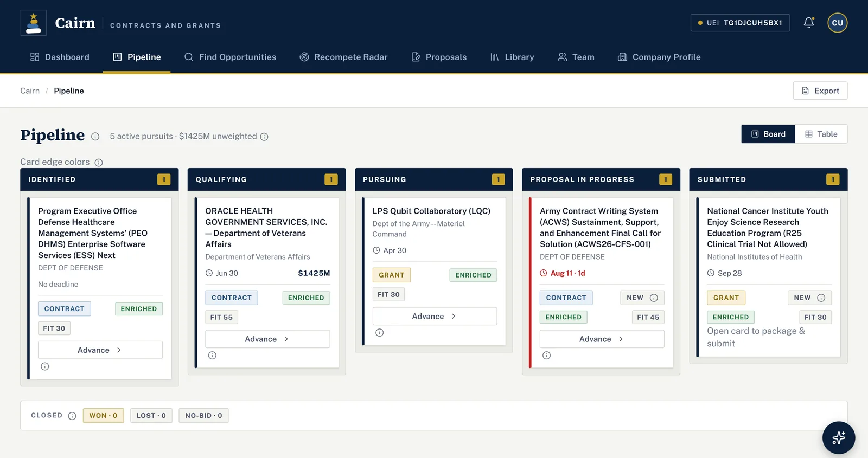Click the CONTRACT tag on Oracle Health card
Image resolution: width=868 pixels, height=458 pixels.
pos(232,298)
